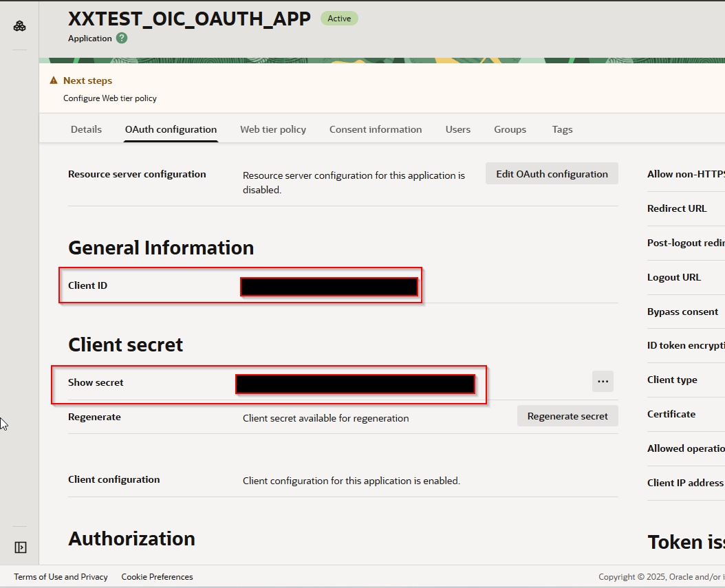The height and width of the screenshot is (588, 725).
Task: Click the redacted Client ID value
Action: pyautogui.click(x=329, y=287)
